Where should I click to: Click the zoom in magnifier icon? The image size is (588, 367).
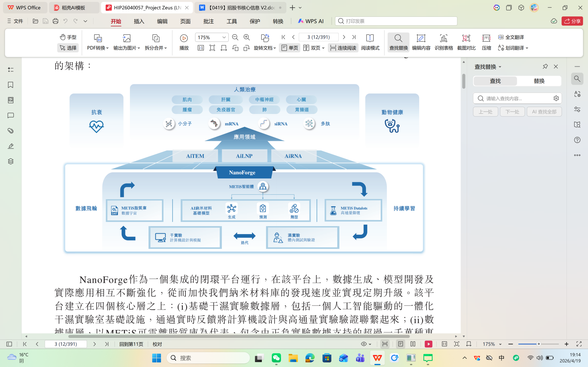click(x=246, y=37)
